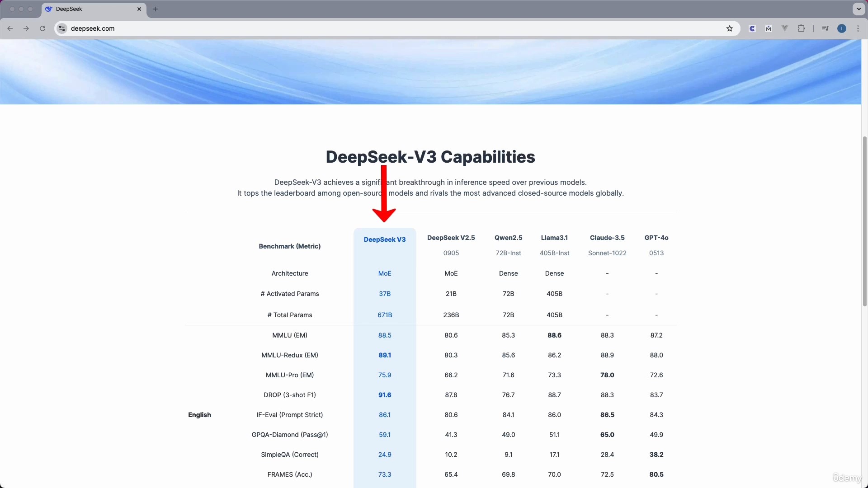Screen dimensions: 868x488
Task: Select the Llama3.1 column header
Action: pyautogui.click(x=554, y=238)
